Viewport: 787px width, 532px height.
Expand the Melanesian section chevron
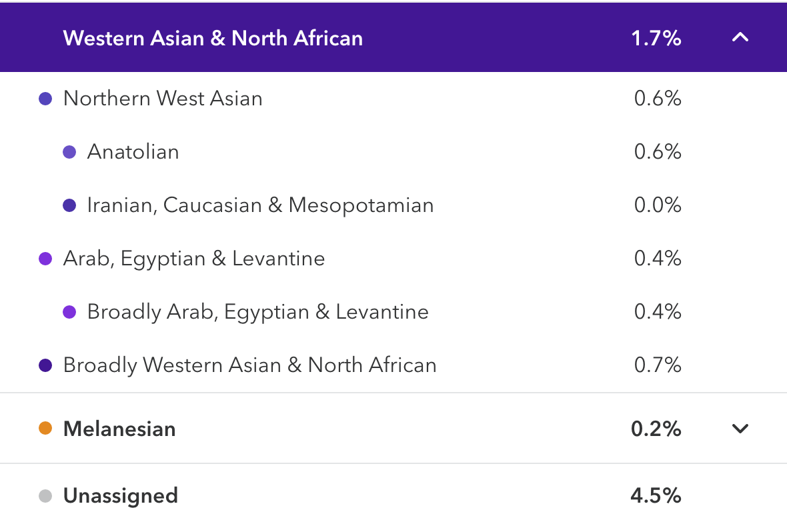click(x=740, y=429)
